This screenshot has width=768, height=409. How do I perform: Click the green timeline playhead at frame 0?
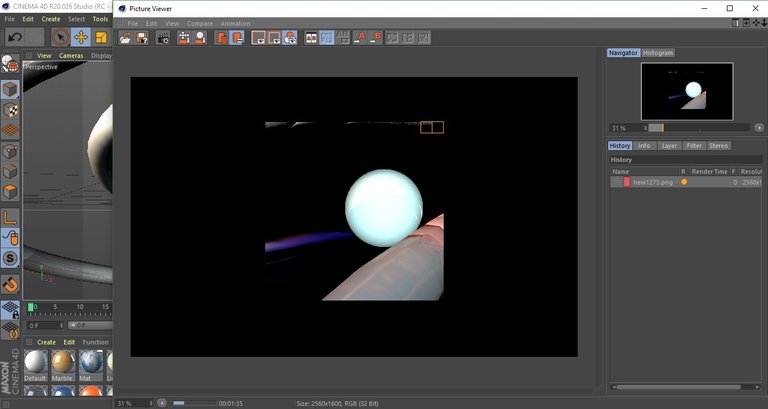(30, 307)
